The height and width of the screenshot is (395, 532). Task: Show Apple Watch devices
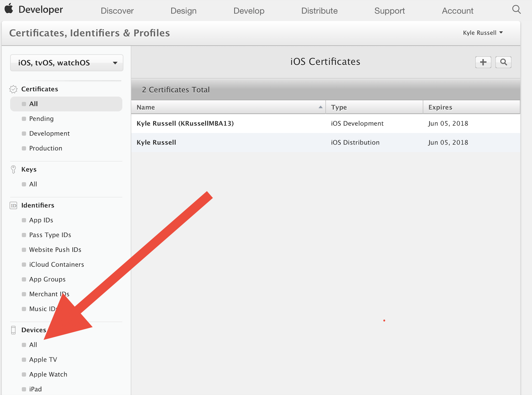point(48,375)
